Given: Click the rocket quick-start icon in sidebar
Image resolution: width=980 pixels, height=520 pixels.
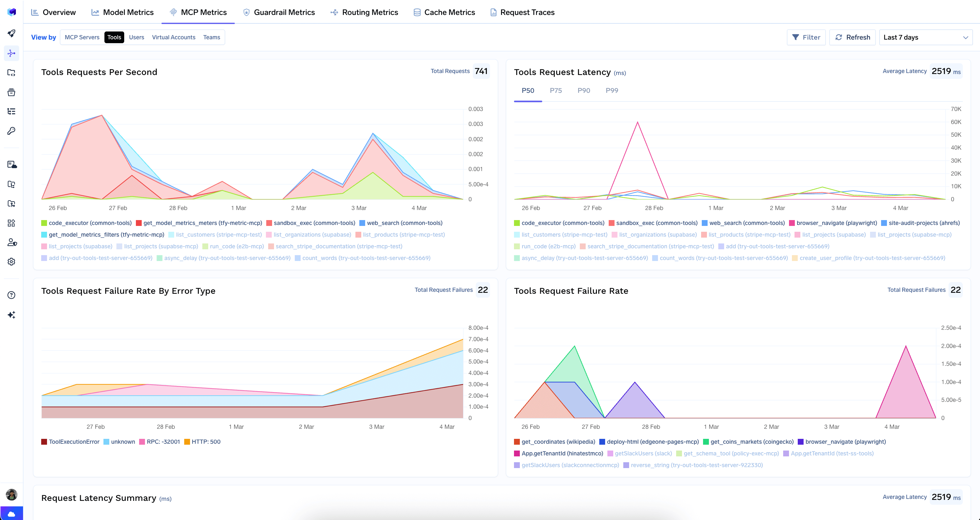Looking at the screenshot, I should [x=11, y=33].
